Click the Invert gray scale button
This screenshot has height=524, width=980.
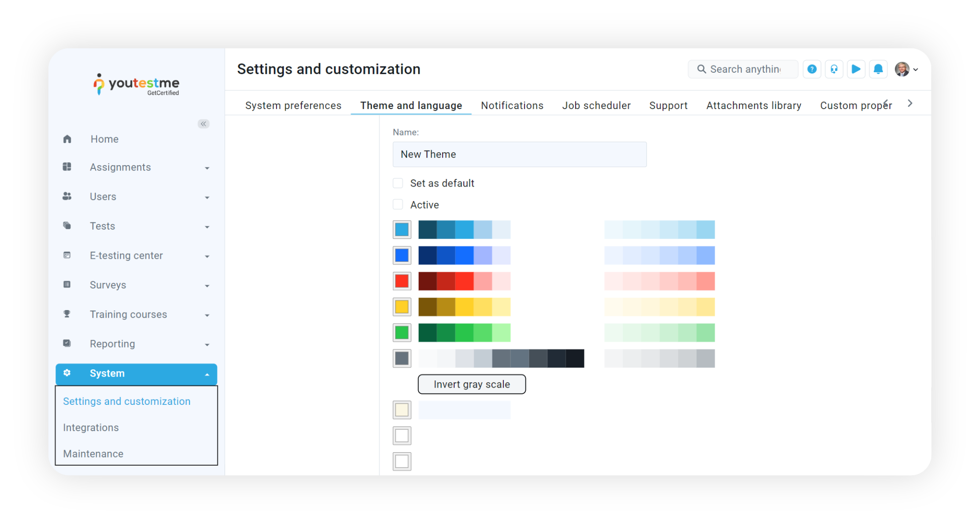coord(471,384)
